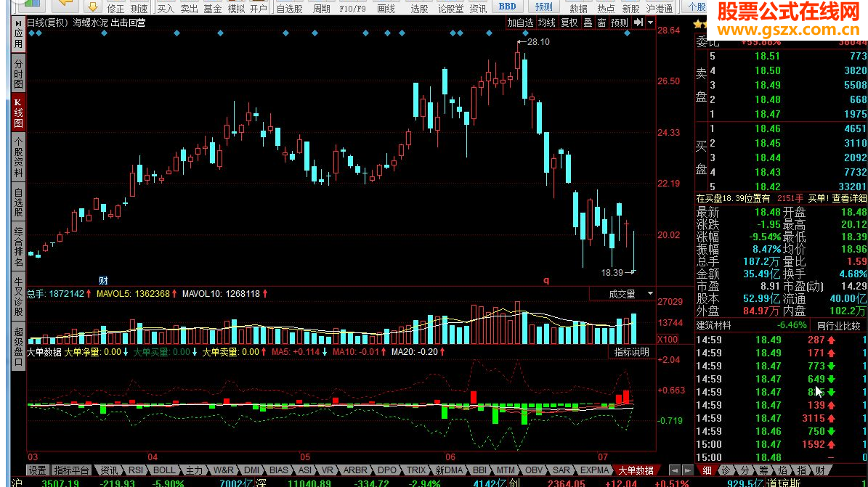Select the BOLL indicator tab
Screen dimensions: 868x487
164,470
